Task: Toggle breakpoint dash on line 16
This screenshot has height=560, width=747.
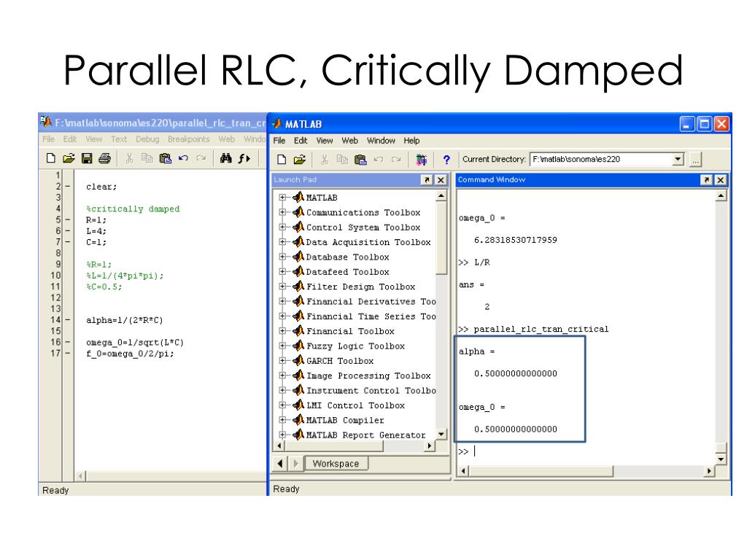Action: click(68, 342)
